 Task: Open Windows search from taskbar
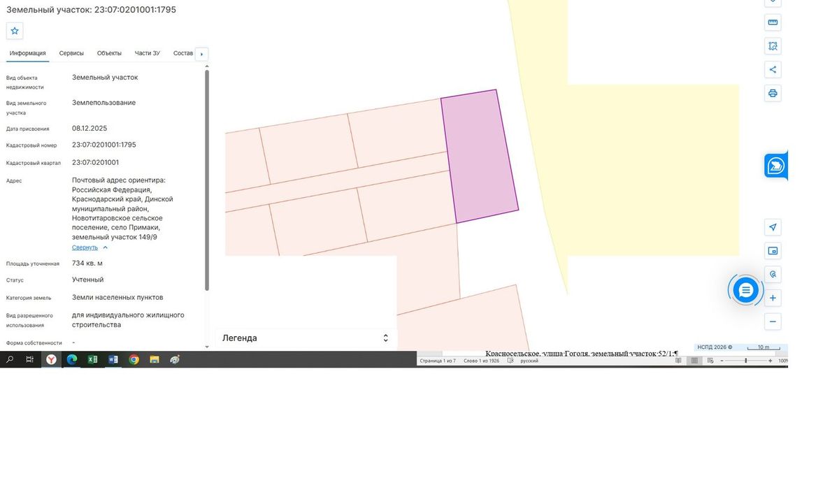point(10,359)
